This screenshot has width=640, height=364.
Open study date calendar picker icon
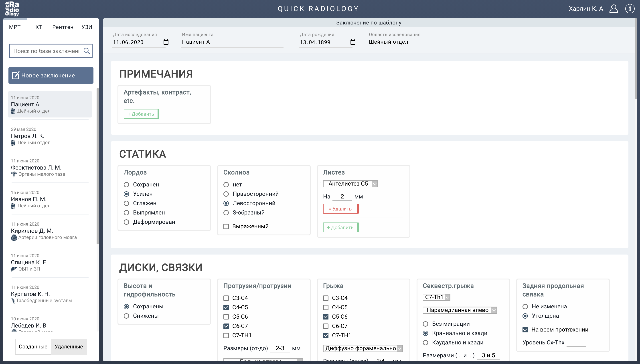click(x=166, y=42)
